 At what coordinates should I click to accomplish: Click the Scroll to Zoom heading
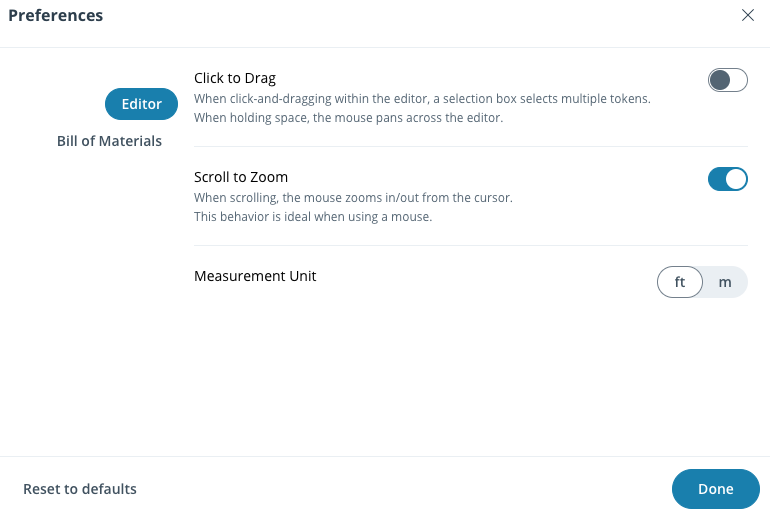(x=241, y=177)
